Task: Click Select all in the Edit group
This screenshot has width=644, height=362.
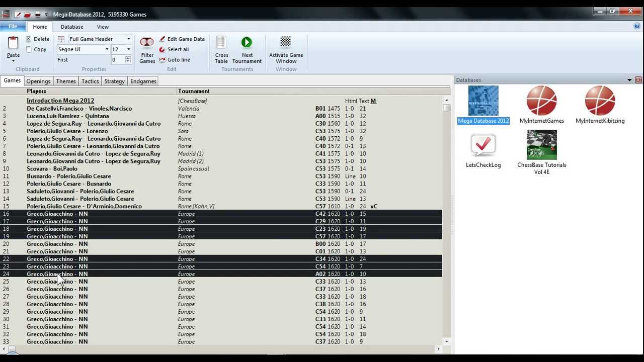Action: coord(174,49)
